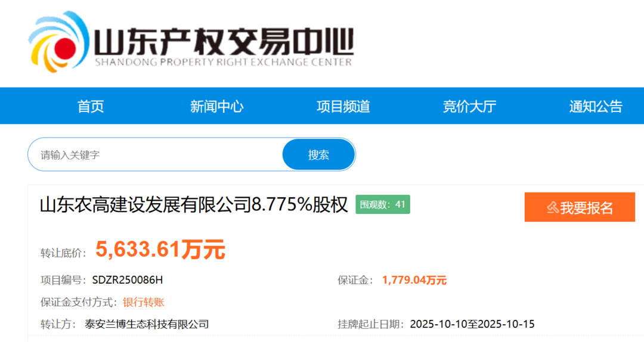Click the project title 山东农高建设发展有限公司8.775%股权

(x=193, y=205)
